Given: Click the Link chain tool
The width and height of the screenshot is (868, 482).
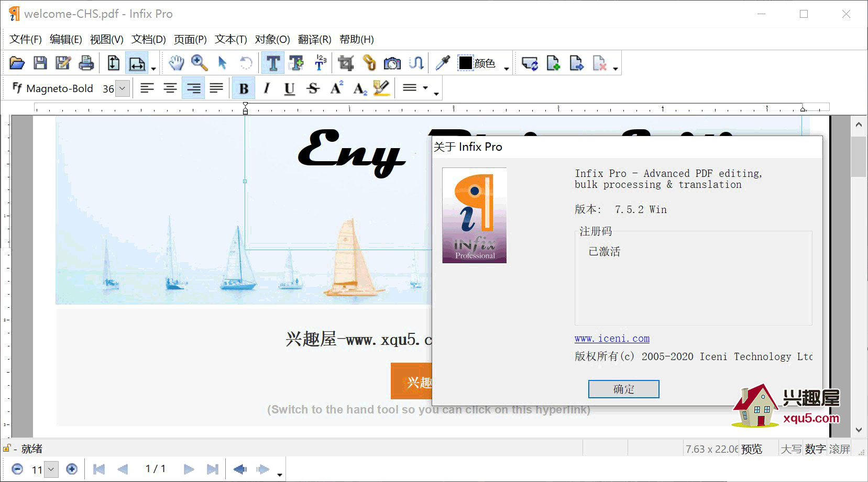Looking at the screenshot, I should 369,63.
